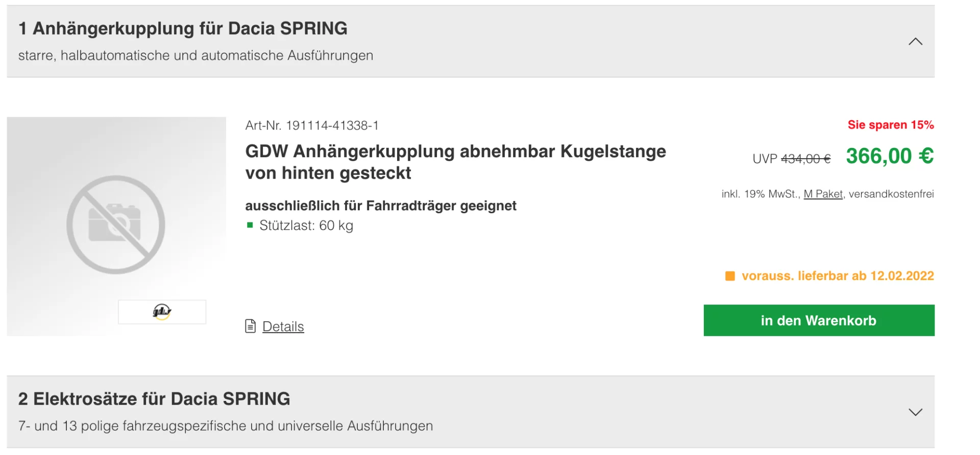The width and height of the screenshot is (980, 455).
Task: Click the green bullet before Stützlast
Action: click(x=250, y=225)
